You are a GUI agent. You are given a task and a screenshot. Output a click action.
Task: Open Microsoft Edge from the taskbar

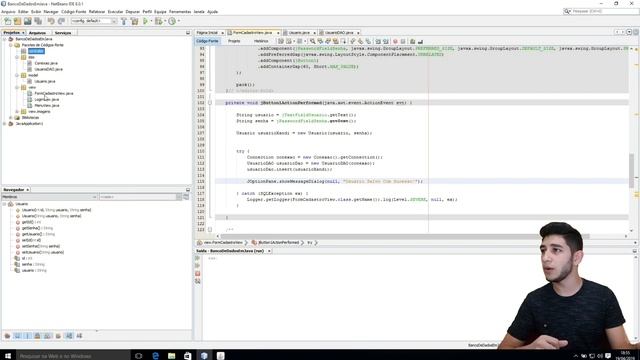[x=156, y=356]
